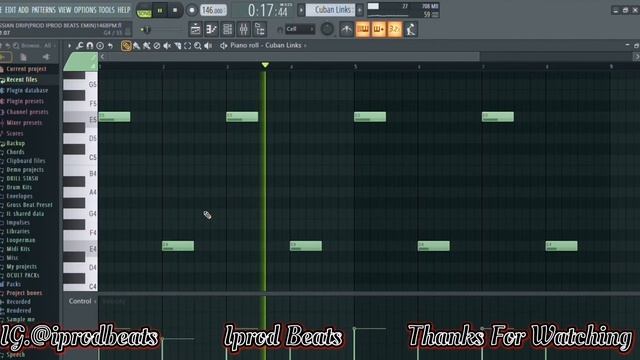Click the arrow left of Cuban Links pattern
This screenshot has height=360, width=640.
301,10
